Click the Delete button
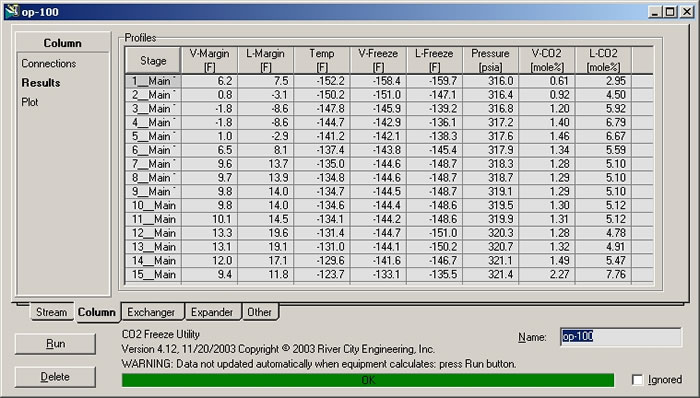The width and height of the screenshot is (700, 398). pyautogui.click(x=55, y=377)
